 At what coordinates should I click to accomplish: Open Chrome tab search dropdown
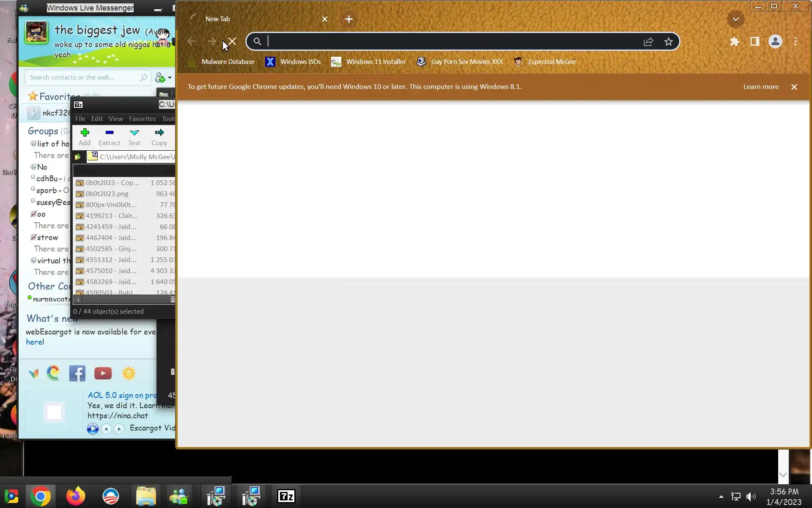click(735, 19)
